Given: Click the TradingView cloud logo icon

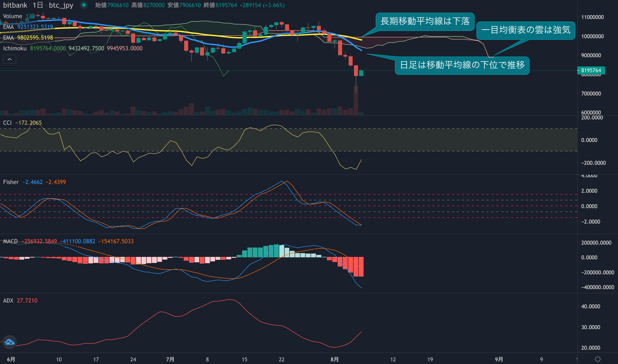Looking at the screenshot, I should pos(10,342).
